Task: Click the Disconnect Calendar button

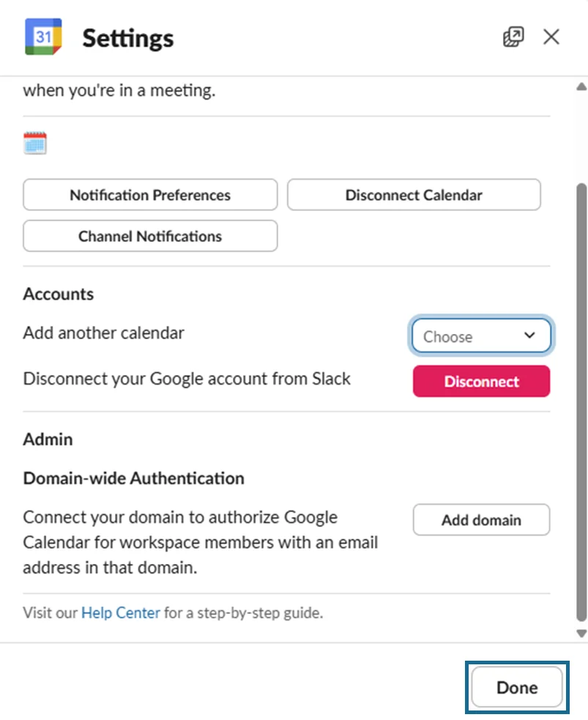Action: (x=414, y=195)
